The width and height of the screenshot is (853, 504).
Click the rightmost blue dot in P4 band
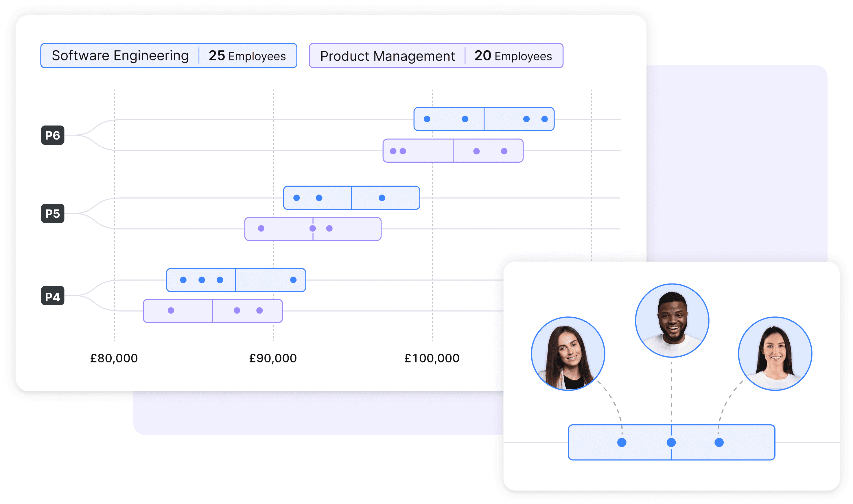click(x=293, y=280)
